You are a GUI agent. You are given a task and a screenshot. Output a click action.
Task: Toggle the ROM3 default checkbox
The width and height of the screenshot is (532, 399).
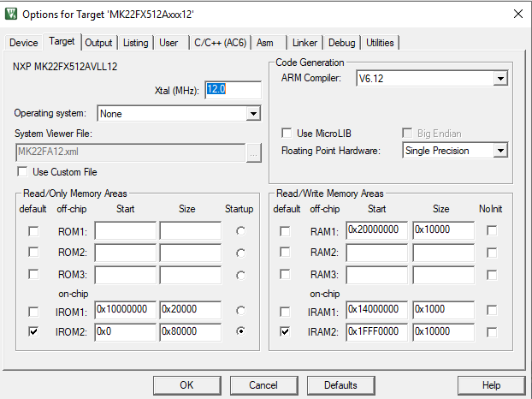coord(33,274)
